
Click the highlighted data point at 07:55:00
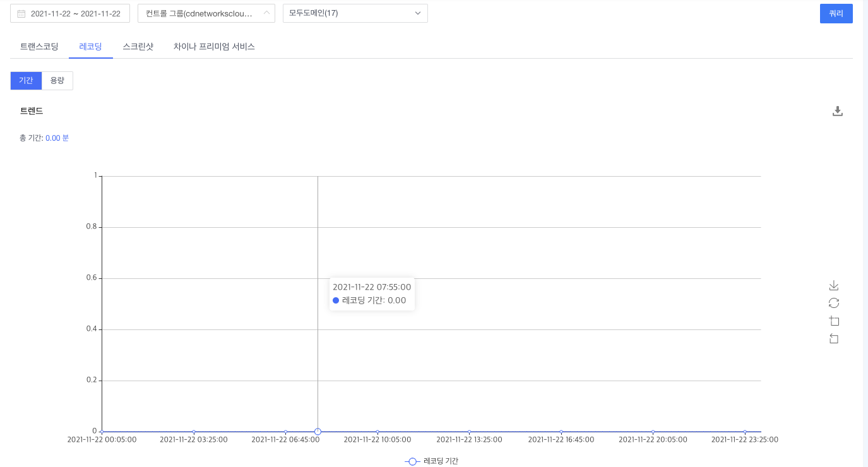[x=318, y=432]
